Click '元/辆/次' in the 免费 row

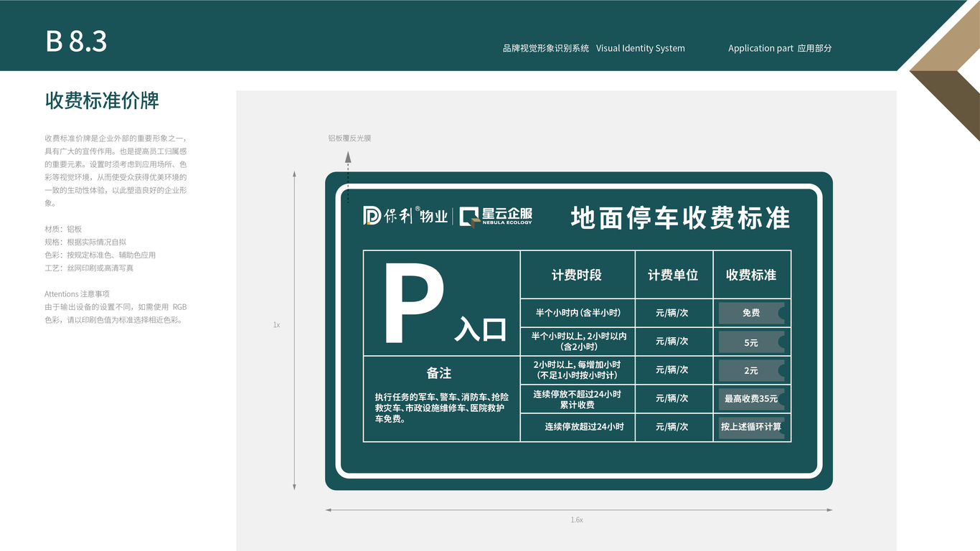[x=672, y=313]
